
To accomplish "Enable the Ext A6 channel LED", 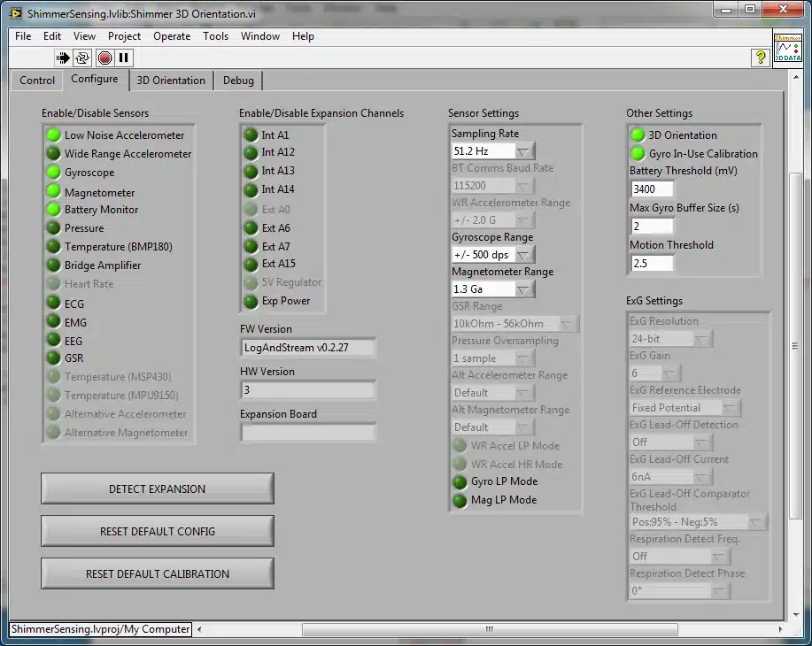I will click(x=251, y=228).
